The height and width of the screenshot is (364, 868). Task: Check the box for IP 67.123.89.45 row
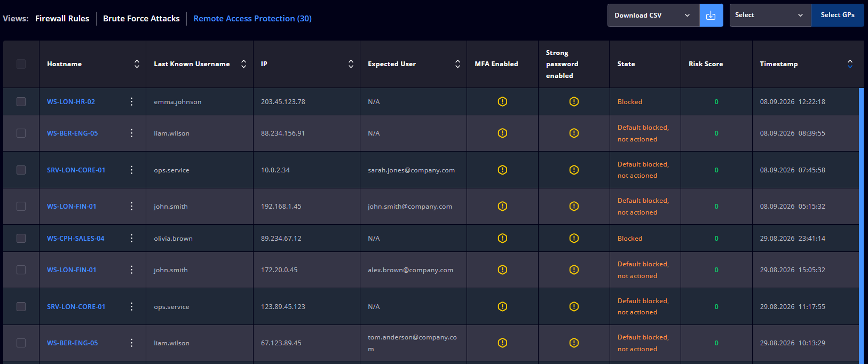pos(21,343)
